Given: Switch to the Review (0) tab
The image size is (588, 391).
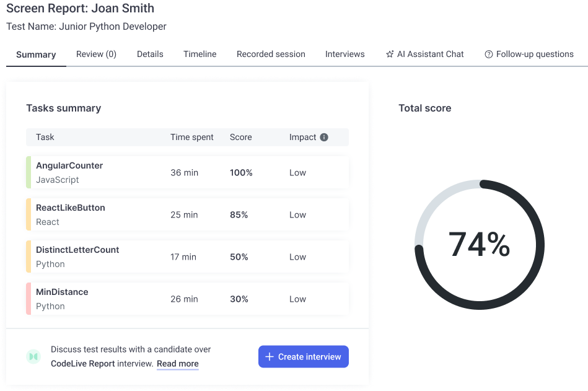Looking at the screenshot, I should coord(96,54).
